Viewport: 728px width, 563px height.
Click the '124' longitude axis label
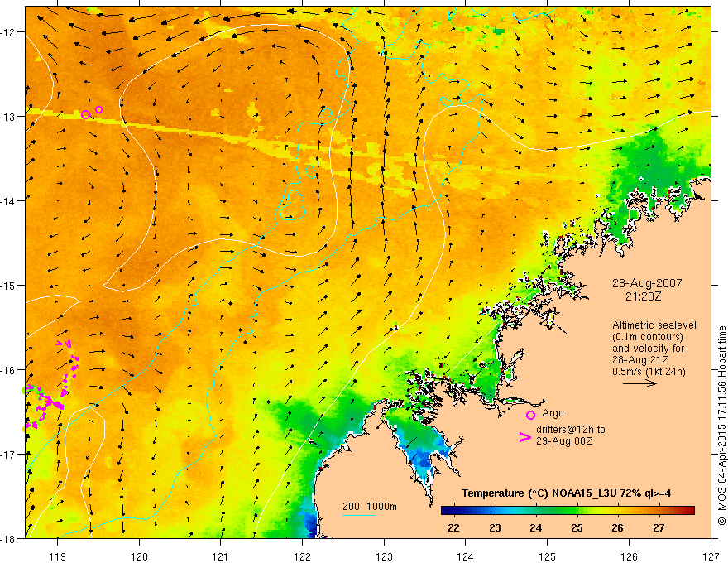click(x=466, y=556)
